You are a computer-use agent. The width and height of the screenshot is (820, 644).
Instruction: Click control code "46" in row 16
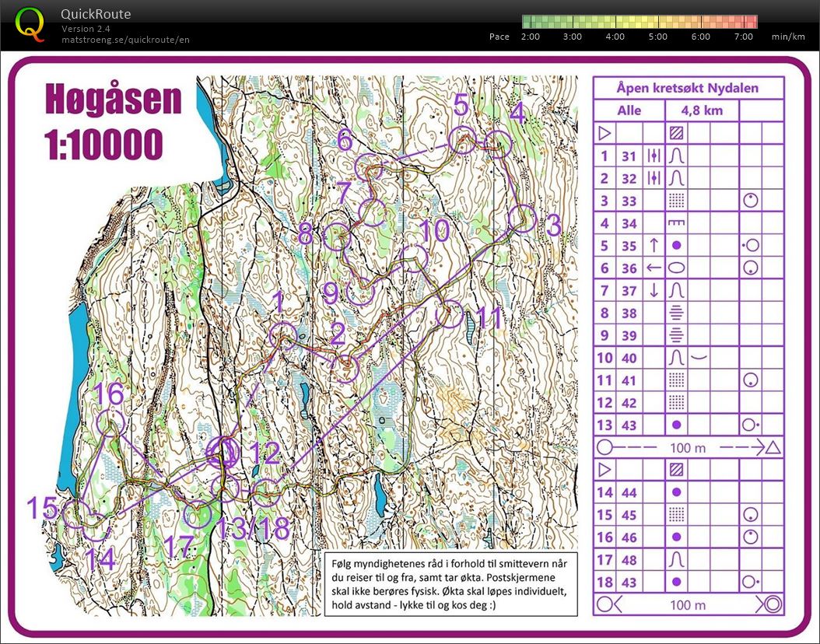click(629, 537)
